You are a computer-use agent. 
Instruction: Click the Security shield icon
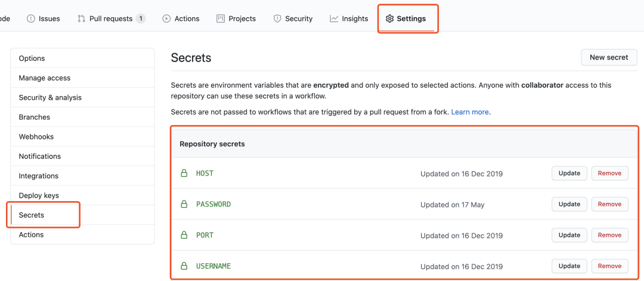pos(277,18)
